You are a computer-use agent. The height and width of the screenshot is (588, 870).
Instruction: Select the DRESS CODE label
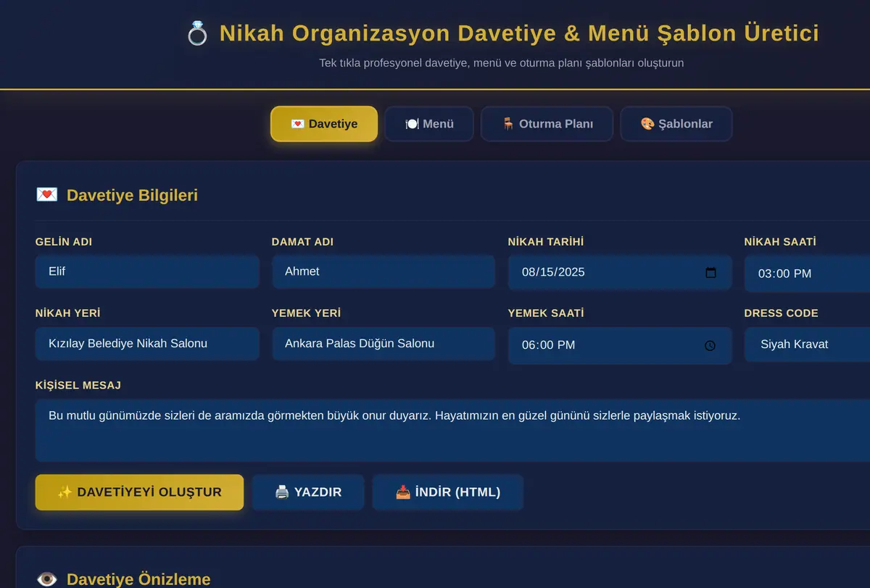781,313
